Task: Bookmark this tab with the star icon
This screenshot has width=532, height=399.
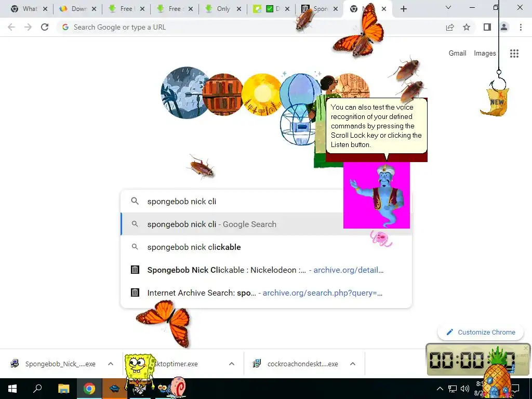Action: [467, 27]
